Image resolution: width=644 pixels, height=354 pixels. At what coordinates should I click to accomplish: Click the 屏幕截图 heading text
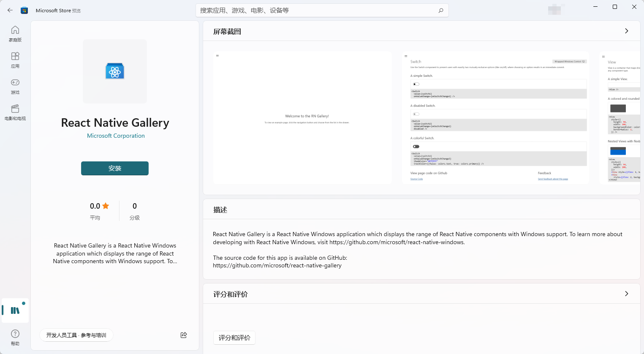click(x=227, y=31)
